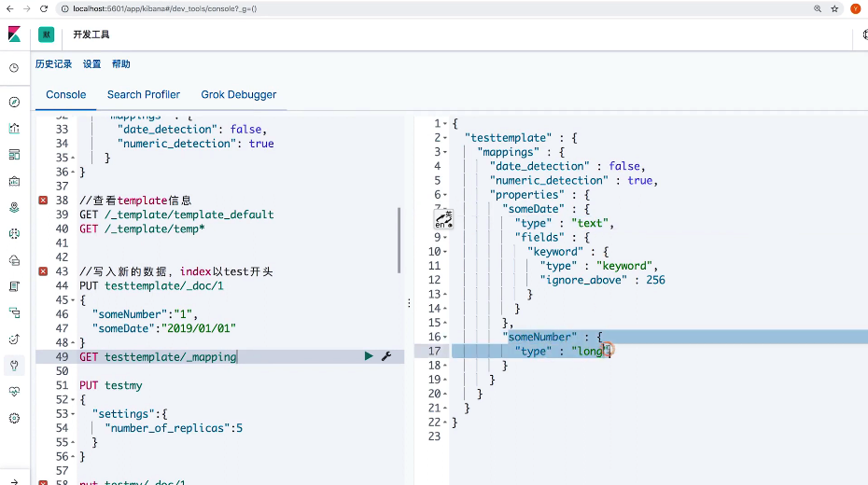868x485 pixels.
Task: Run the GET testtemplate/_mapping request
Action: 369,356
